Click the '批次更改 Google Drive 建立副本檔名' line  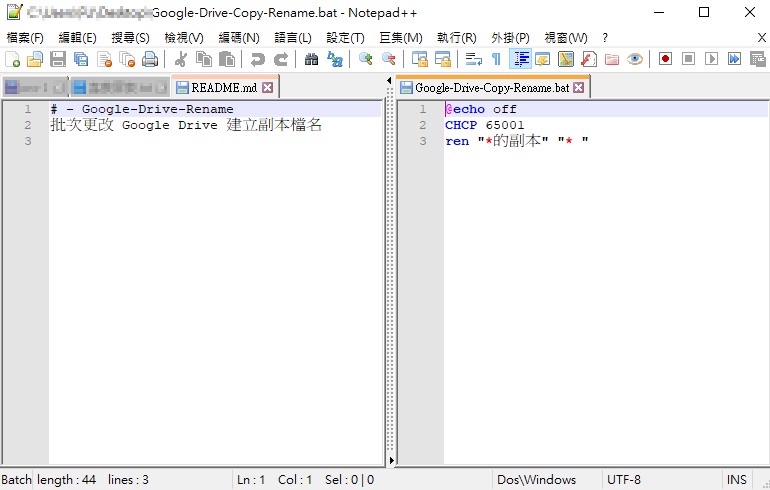point(186,125)
